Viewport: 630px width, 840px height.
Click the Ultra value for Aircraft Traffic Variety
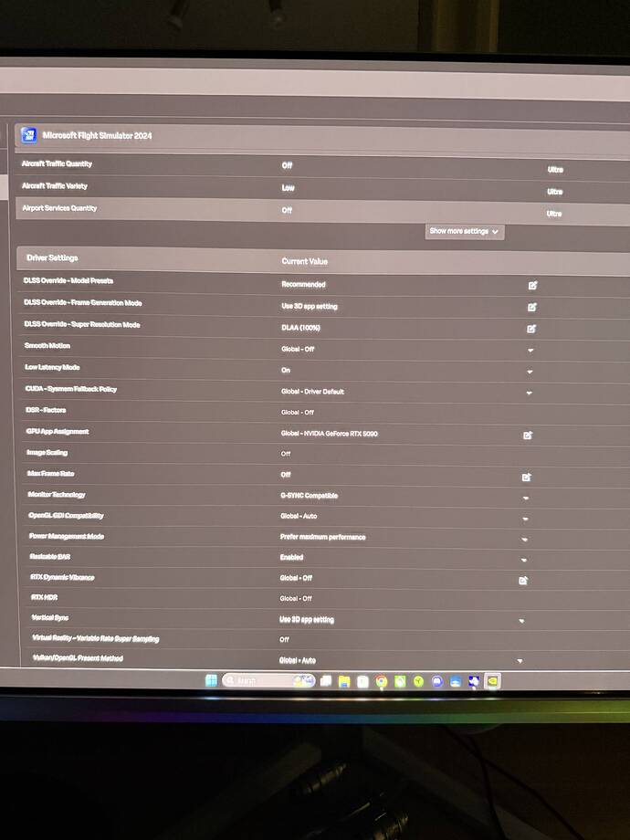coord(554,191)
